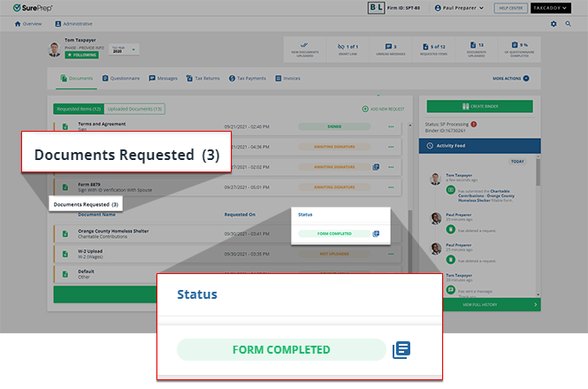The height and width of the screenshot is (389, 588).
Task: Switch to the Tax Payments tab
Action: [248, 79]
